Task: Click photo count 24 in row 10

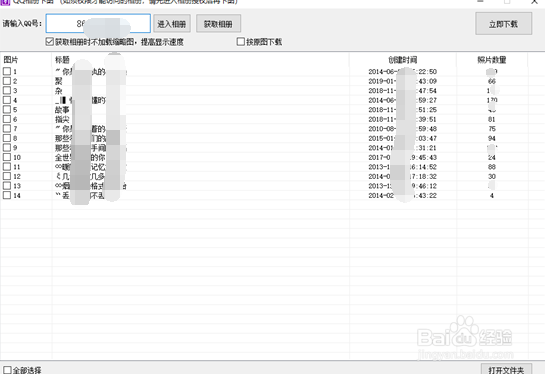Action: (x=492, y=157)
